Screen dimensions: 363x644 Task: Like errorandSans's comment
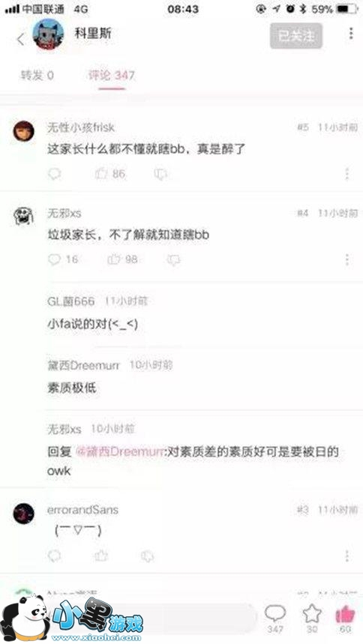[x=100, y=556]
